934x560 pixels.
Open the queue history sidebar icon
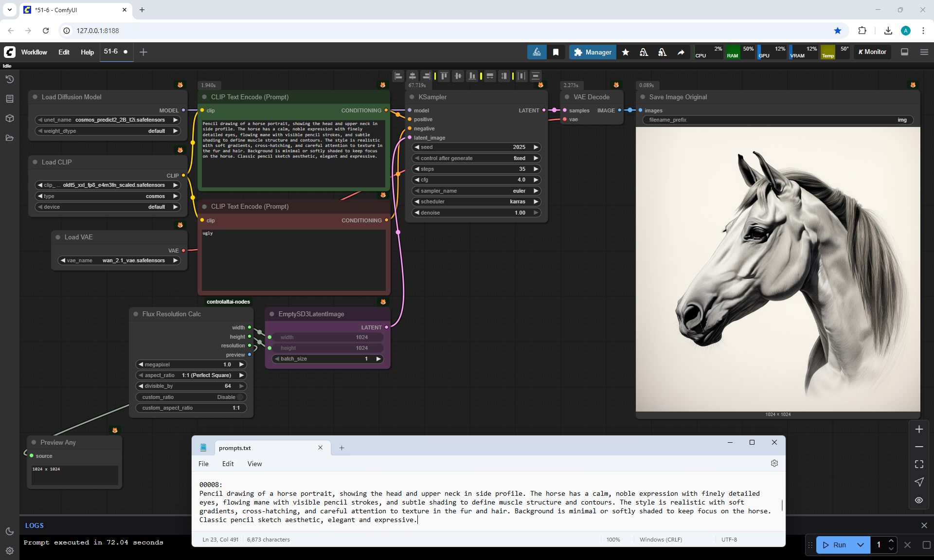9,79
